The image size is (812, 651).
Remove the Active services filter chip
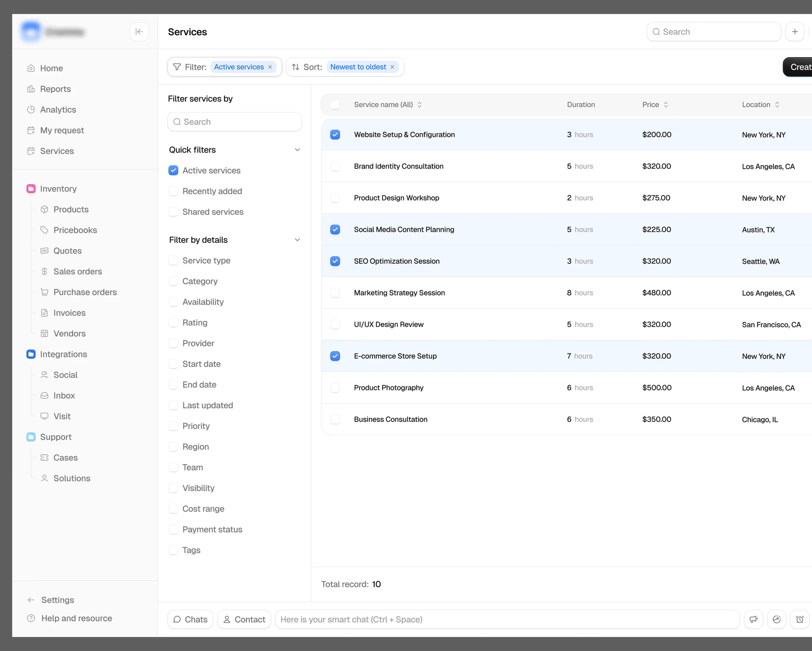(270, 67)
